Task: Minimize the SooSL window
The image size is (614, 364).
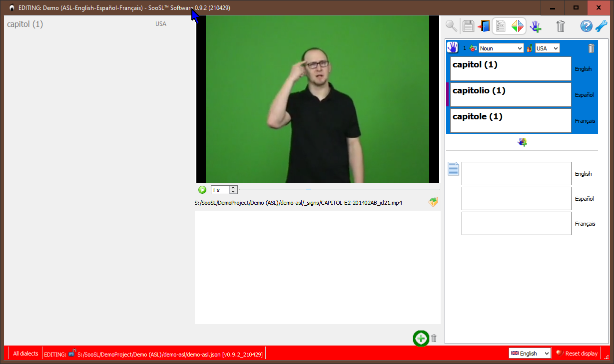Action: [553, 8]
